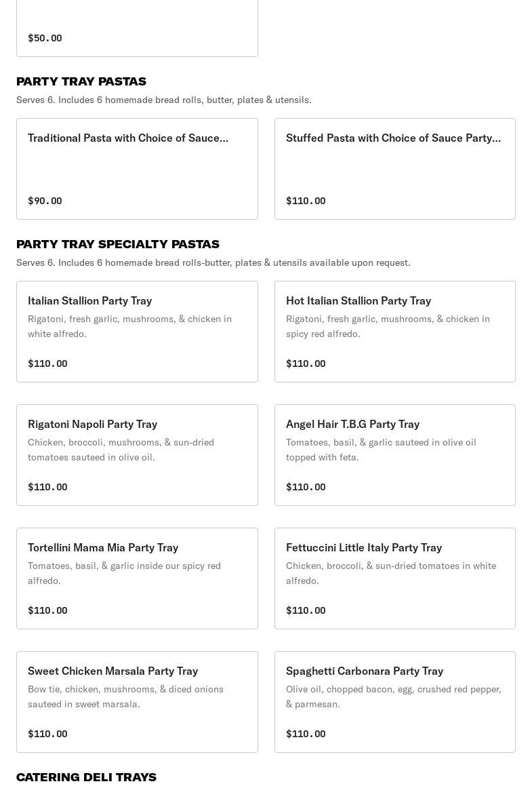Click Rigatoni Napoli description text
This screenshot has height=786, width=532.
(121, 450)
